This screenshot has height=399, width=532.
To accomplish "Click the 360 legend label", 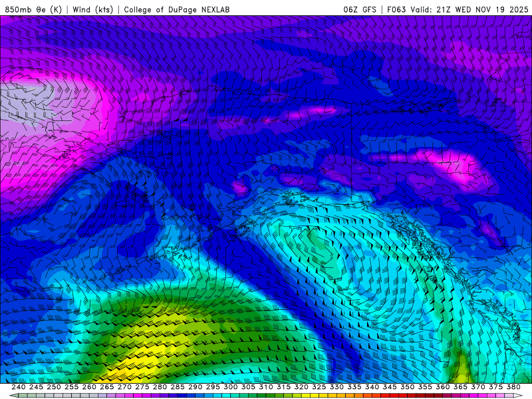I will pyautogui.click(x=443, y=387).
